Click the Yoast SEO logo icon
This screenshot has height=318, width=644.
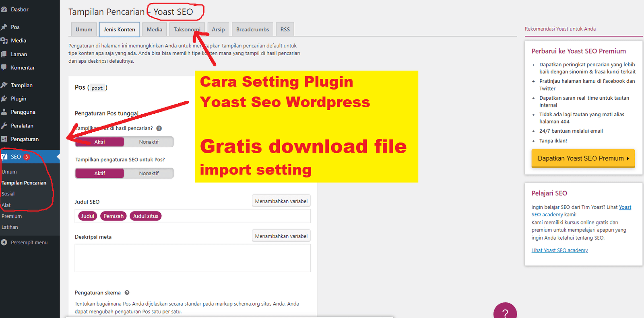(4, 156)
